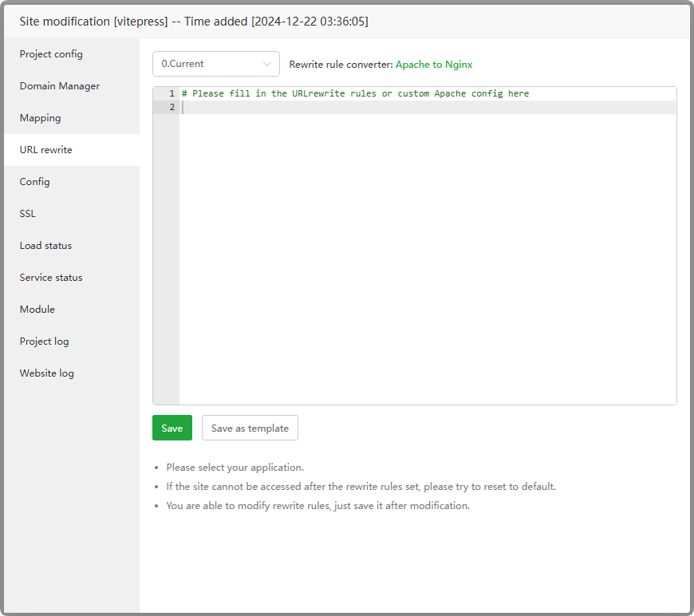Open the Config tab in sidebar
Image resolution: width=694 pixels, height=616 pixels.
(35, 182)
